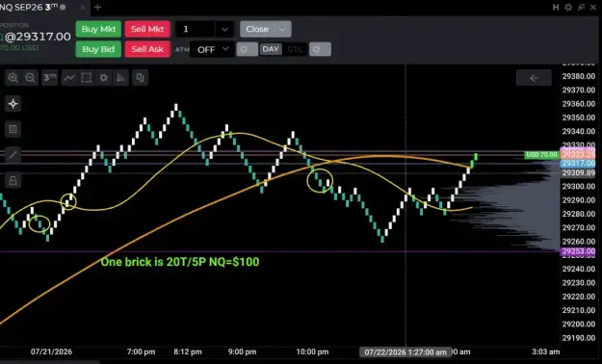Click the H icon in top bar

click(556, 8)
